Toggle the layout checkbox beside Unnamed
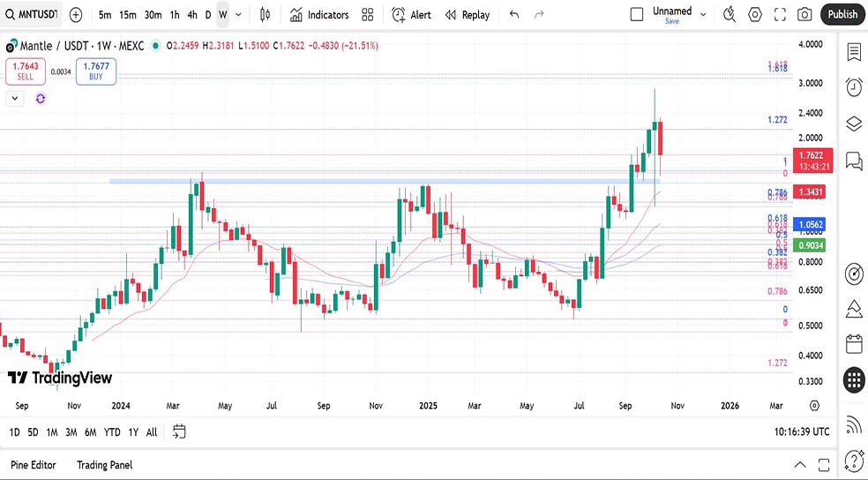 click(x=637, y=14)
